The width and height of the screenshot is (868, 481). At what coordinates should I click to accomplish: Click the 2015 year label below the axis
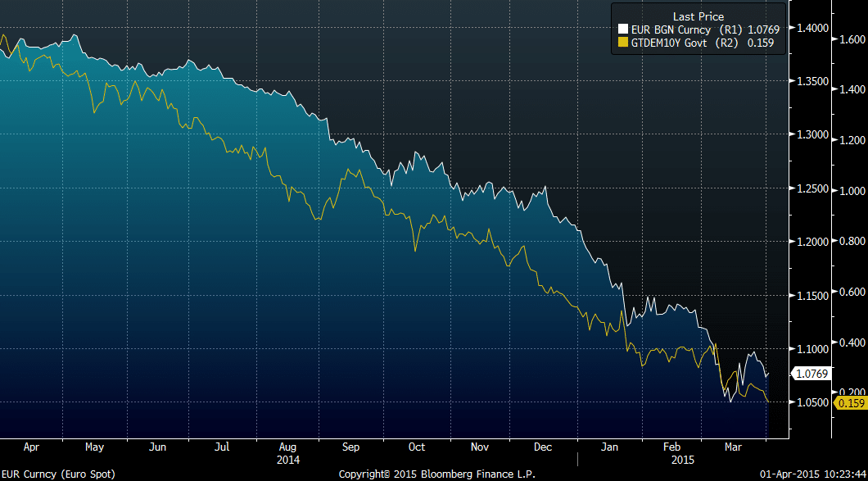pyautogui.click(x=672, y=460)
